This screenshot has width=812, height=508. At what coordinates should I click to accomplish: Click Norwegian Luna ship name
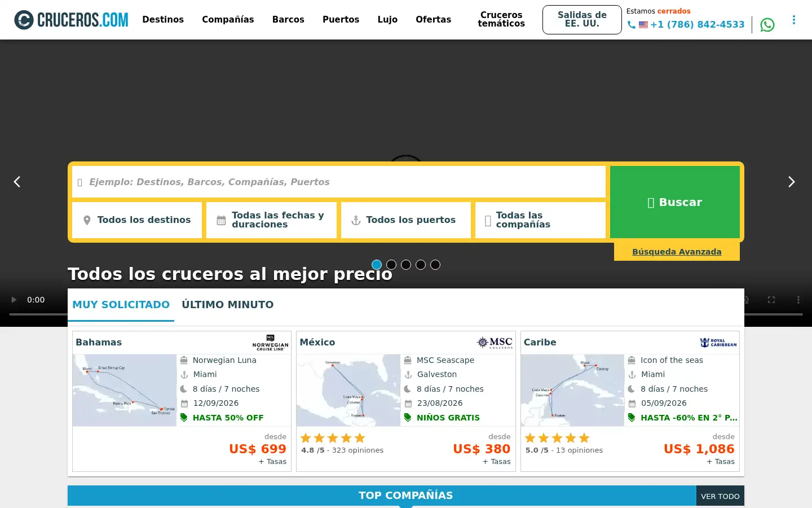(x=224, y=360)
